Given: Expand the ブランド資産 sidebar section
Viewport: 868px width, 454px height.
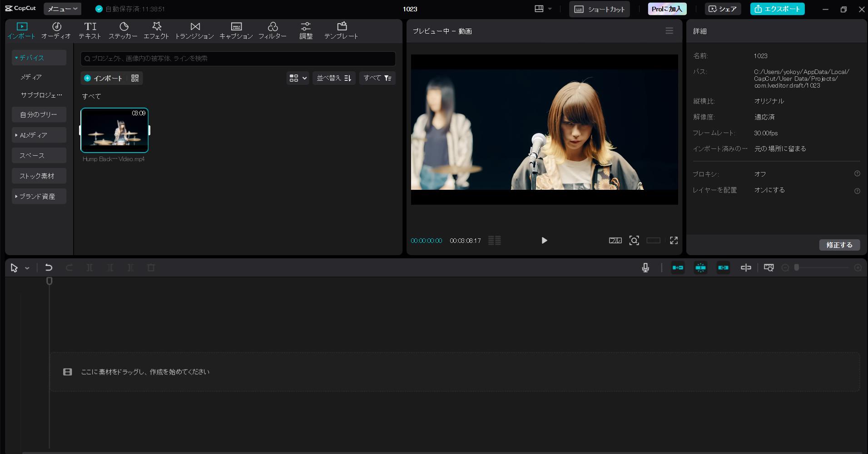Looking at the screenshot, I should pos(39,196).
